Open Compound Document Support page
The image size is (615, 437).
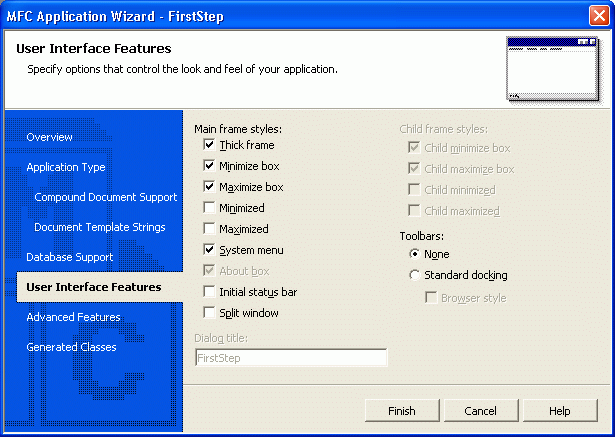click(105, 197)
